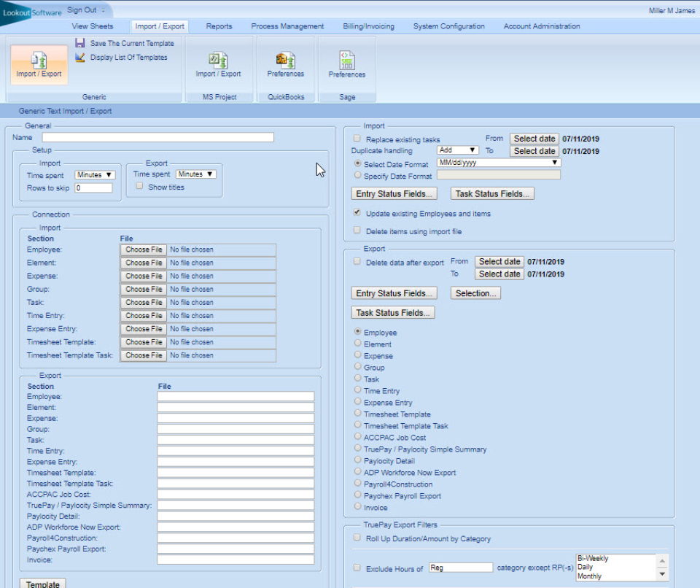700x588 pixels.
Task: Enable Replace existing tasks
Action: coord(357,139)
